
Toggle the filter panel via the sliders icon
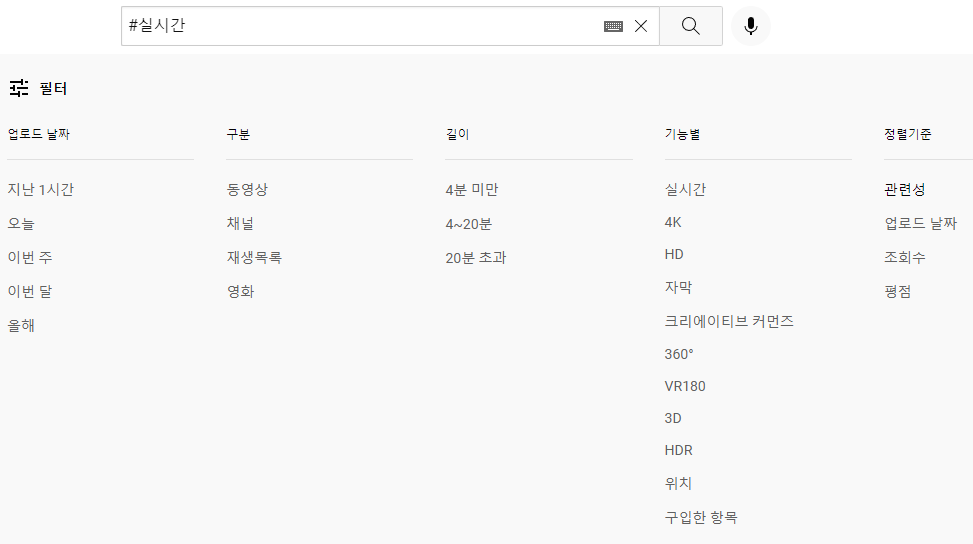click(x=19, y=88)
